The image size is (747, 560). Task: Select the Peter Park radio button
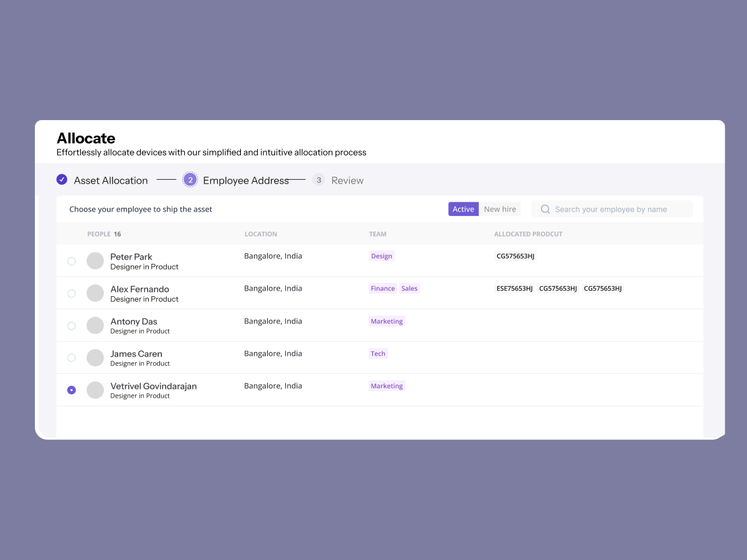(x=72, y=261)
